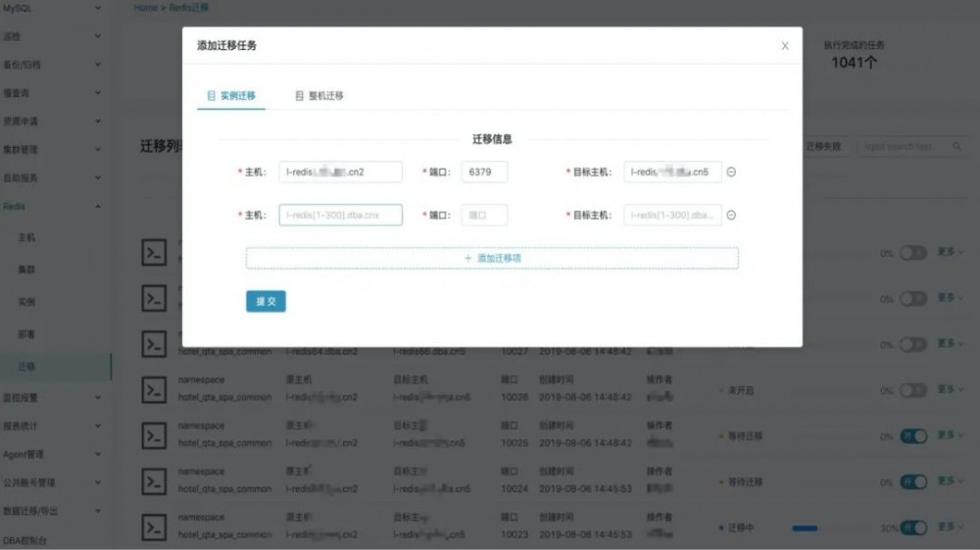
Task: Switch off the 迁移中 row toggle
Action: click(x=913, y=527)
